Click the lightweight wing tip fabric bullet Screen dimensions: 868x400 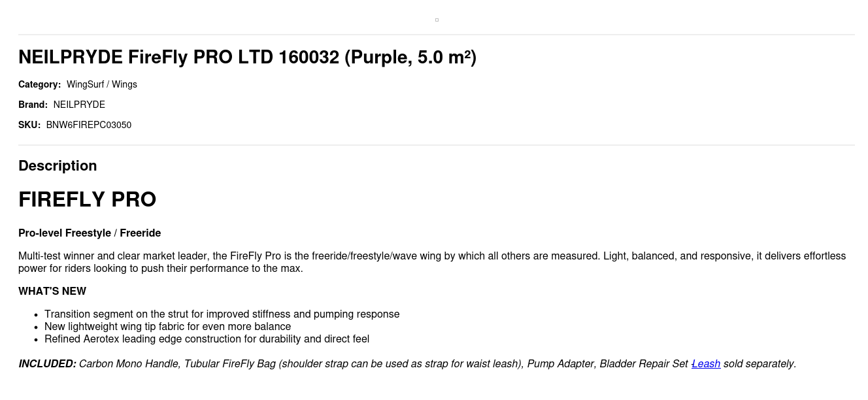point(167,327)
